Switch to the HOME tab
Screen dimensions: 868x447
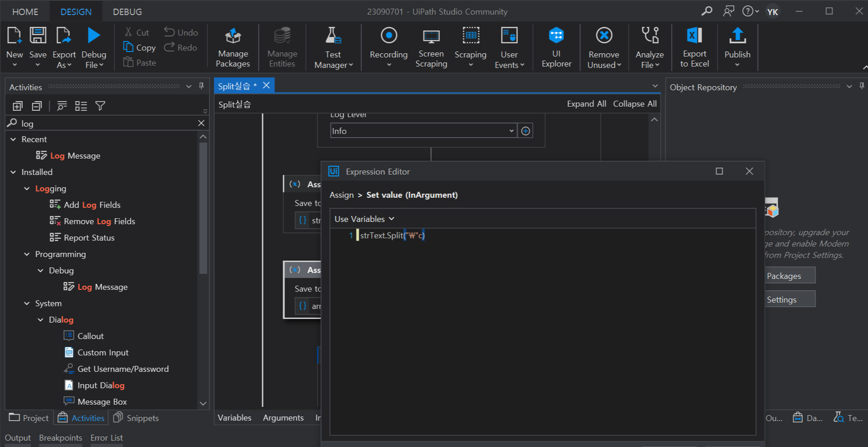click(25, 12)
